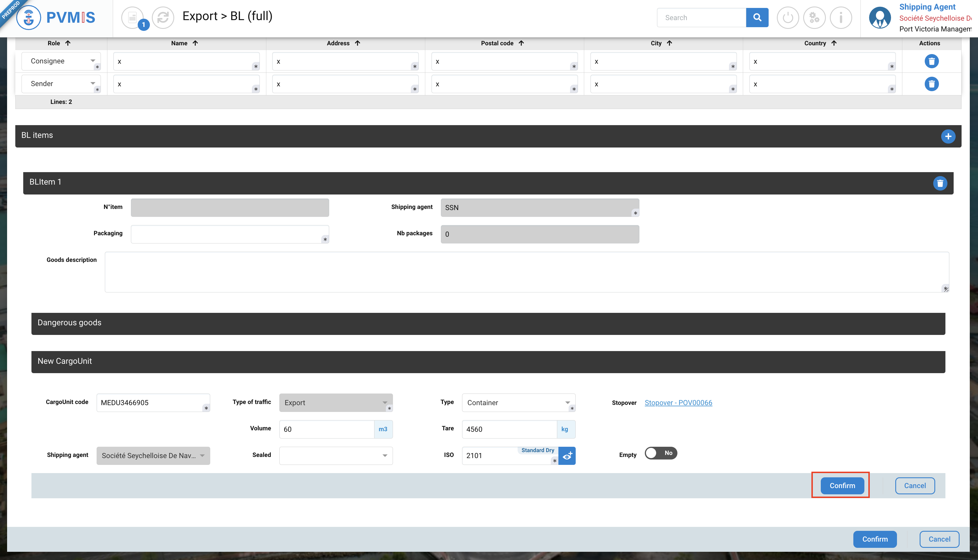Expand the Type dropdown showing Container
Viewport: 978px width, 560px height.
pos(518,403)
